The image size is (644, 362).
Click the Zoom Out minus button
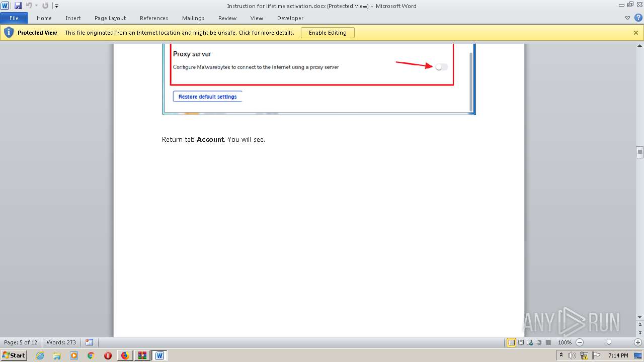click(x=579, y=342)
